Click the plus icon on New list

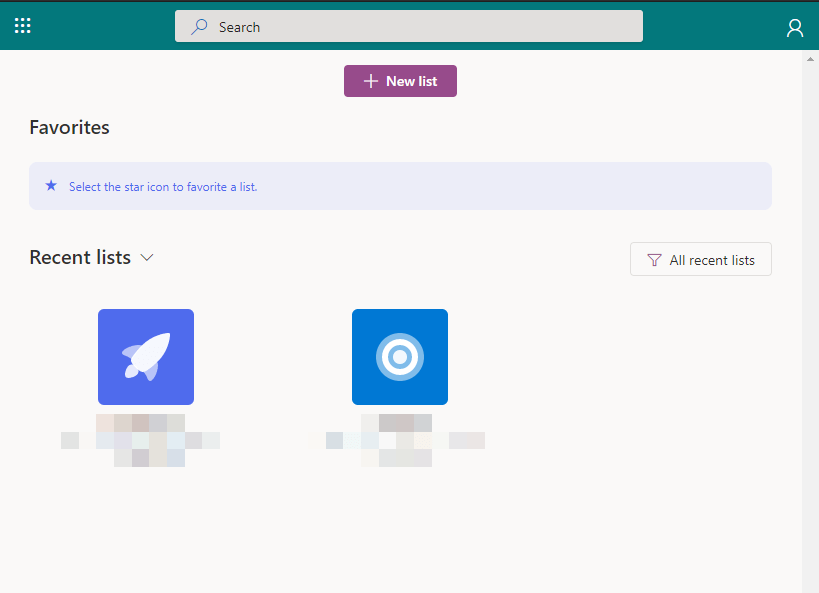[371, 81]
